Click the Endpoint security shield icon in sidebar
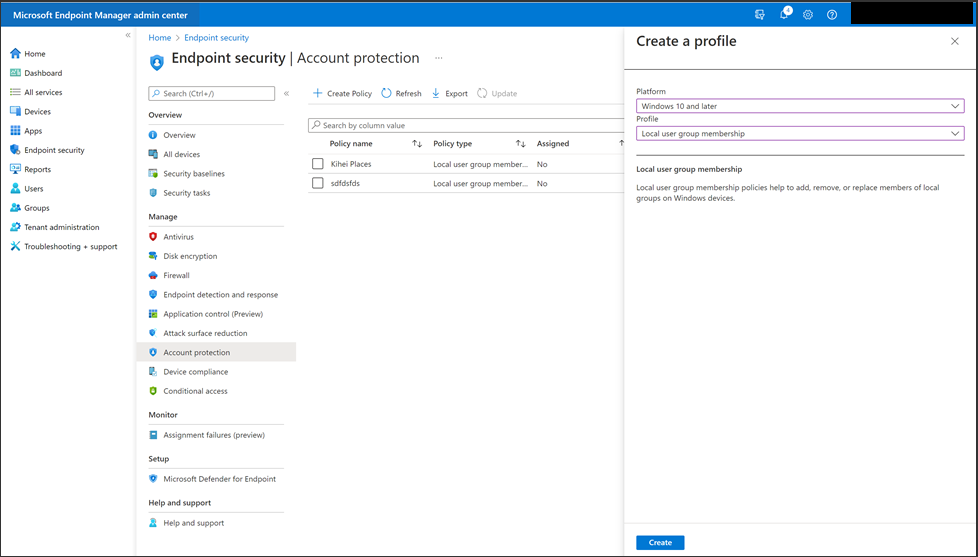This screenshot has height=557, width=978. coord(16,150)
